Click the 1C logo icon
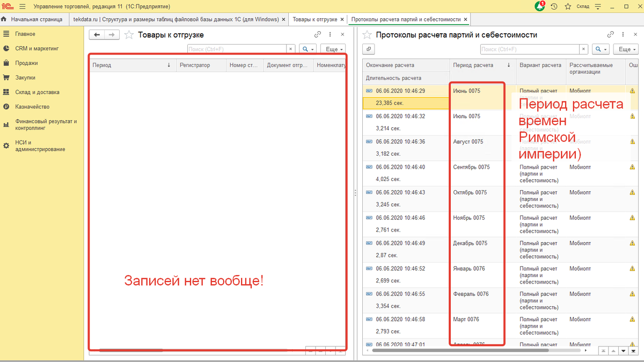This screenshot has height=362, width=644. coord(8,6)
